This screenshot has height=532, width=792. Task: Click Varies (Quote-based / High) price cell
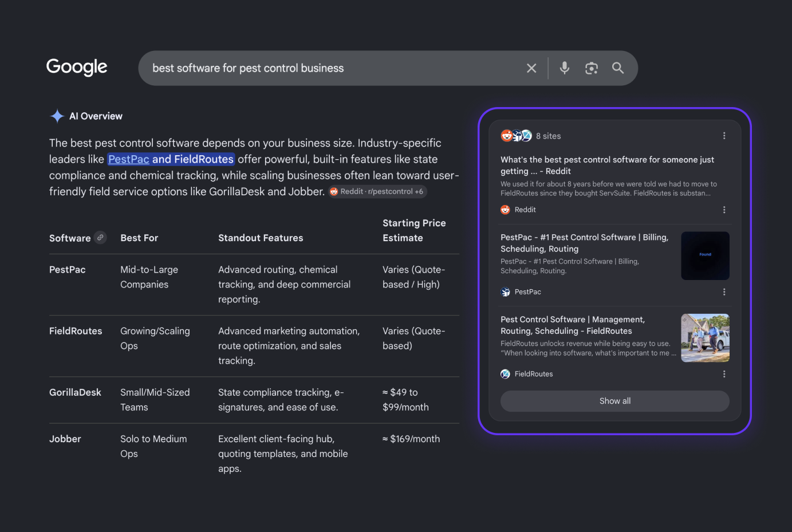413,277
